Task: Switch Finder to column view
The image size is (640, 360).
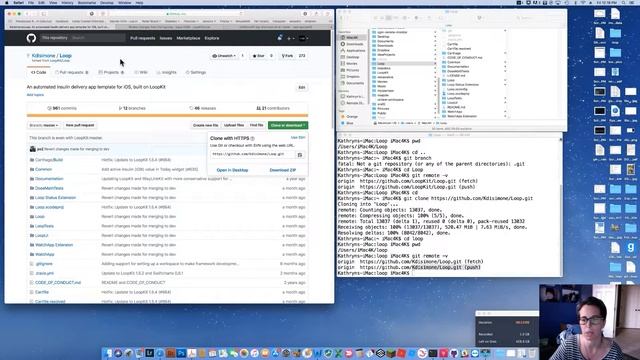Action: coord(388,18)
